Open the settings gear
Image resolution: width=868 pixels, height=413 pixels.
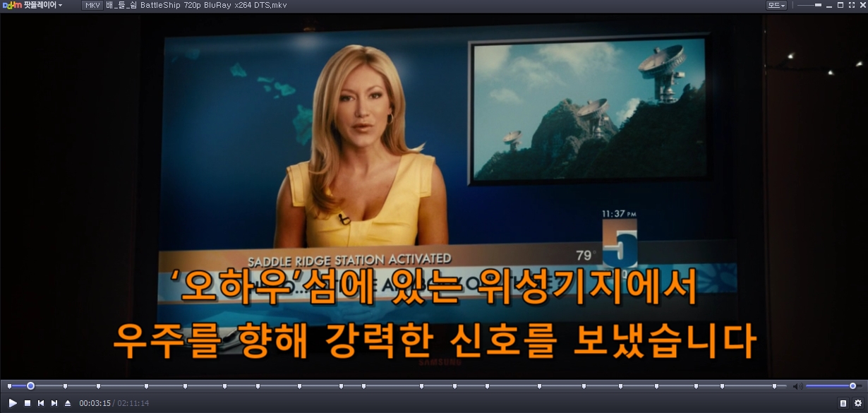click(x=858, y=403)
